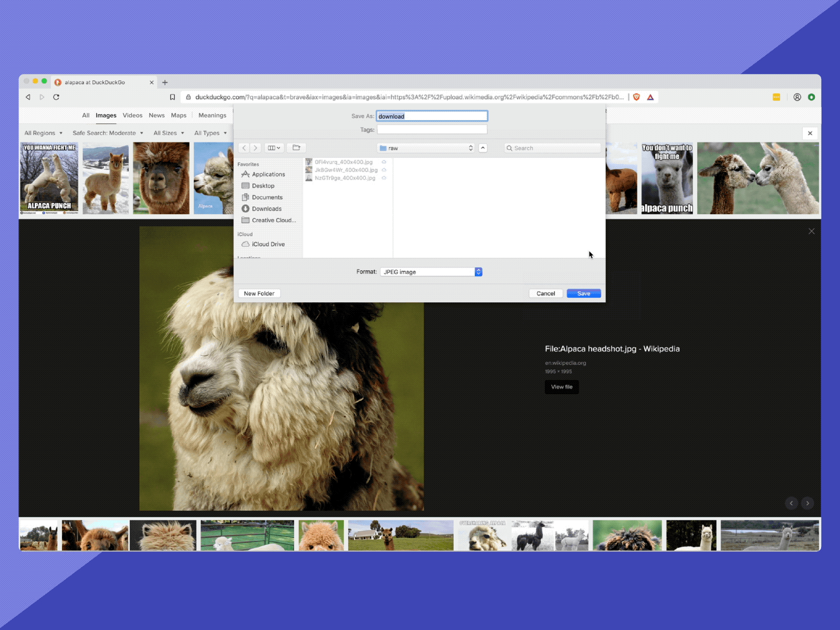This screenshot has width=840, height=630.
Task: Click the blue highlighted Save button
Action: (583, 293)
